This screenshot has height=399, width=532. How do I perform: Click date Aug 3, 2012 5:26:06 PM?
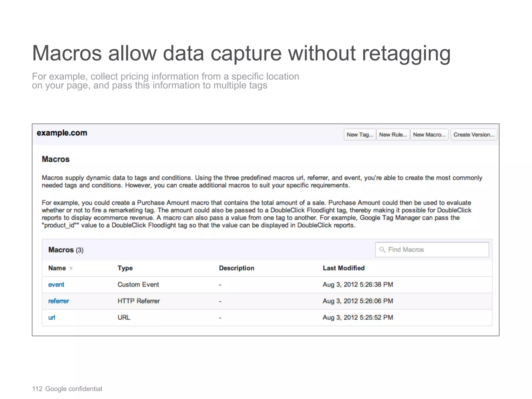pyautogui.click(x=358, y=301)
